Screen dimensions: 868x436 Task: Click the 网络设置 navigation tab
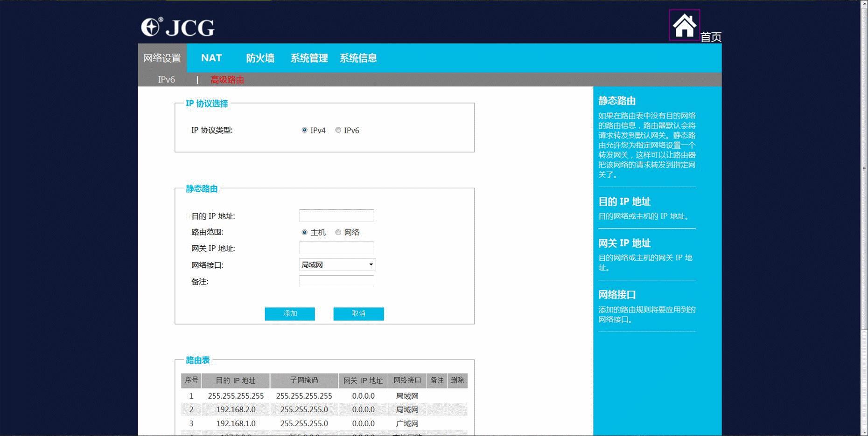[x=162, y=58]
